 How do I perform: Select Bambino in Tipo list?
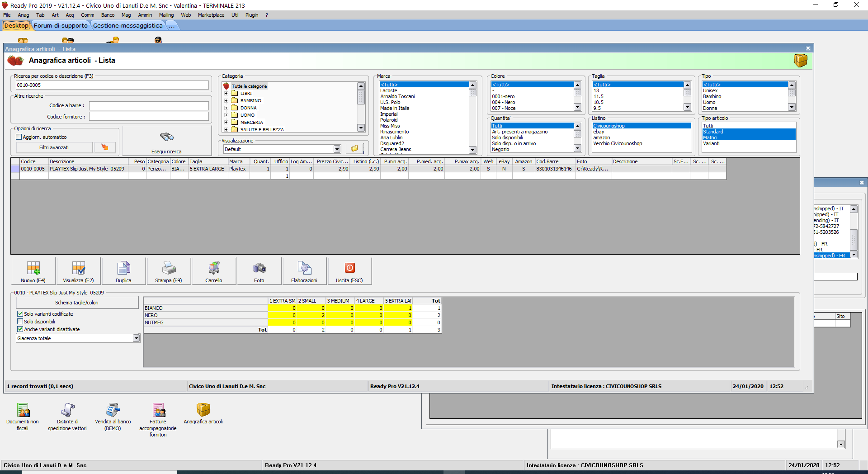pos(712,96)
